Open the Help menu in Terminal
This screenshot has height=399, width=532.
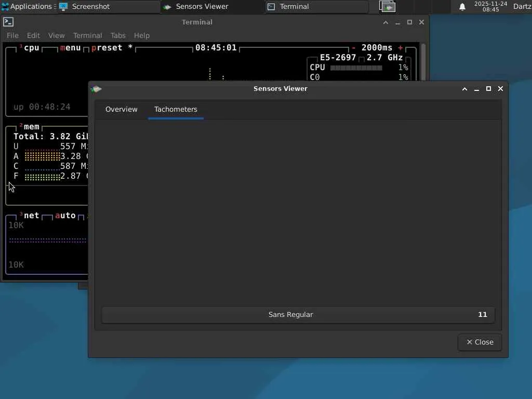pos(141,35)
